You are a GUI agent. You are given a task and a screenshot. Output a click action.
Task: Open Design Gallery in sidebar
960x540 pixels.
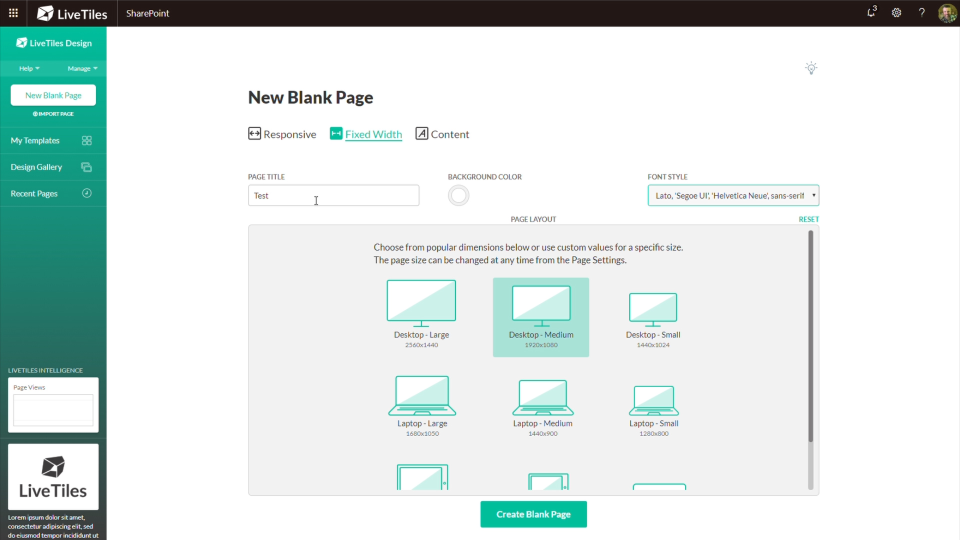[53, 167]
